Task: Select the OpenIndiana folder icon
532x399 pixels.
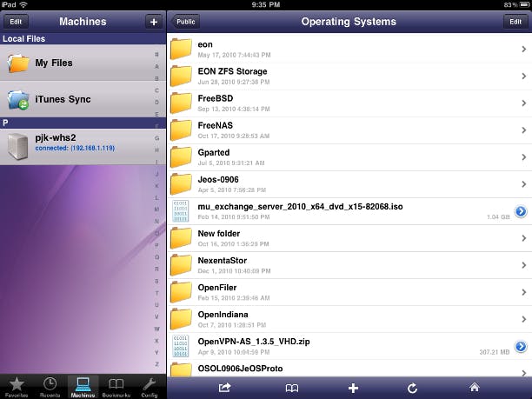Action: 181,319
